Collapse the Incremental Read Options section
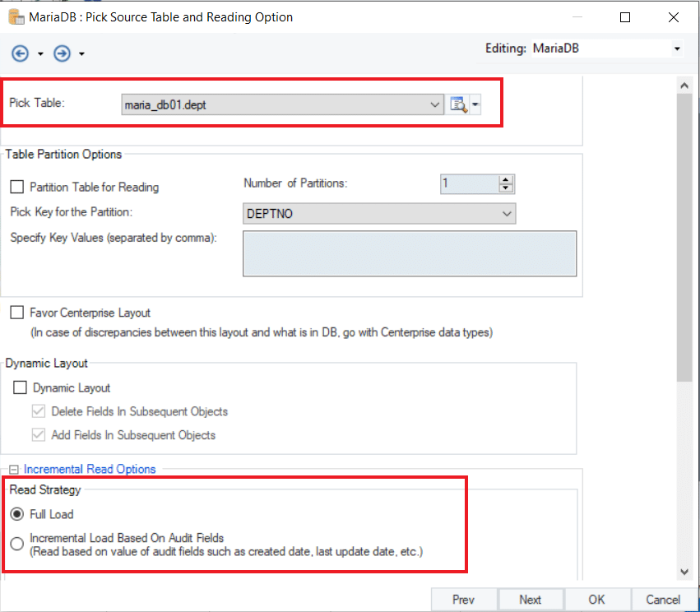Viewport: 700px width, 612px height. point(13,470)
